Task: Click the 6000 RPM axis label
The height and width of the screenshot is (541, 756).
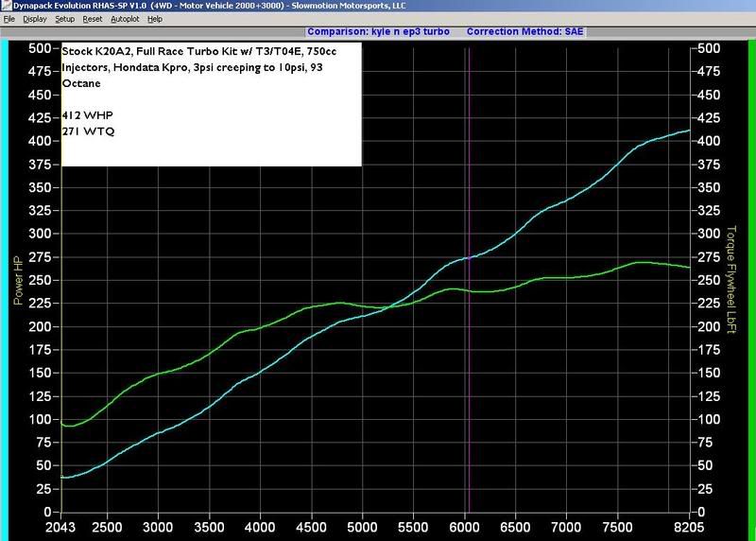Action: (x=463, y=523)
